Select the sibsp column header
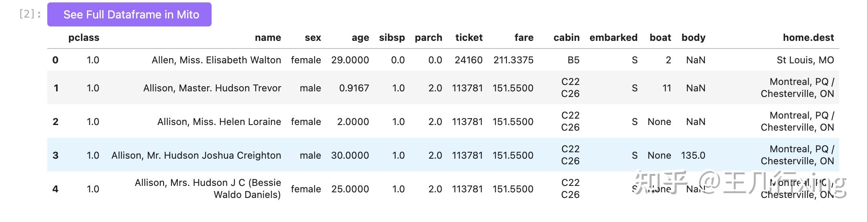868x222 pixels. 392,38
